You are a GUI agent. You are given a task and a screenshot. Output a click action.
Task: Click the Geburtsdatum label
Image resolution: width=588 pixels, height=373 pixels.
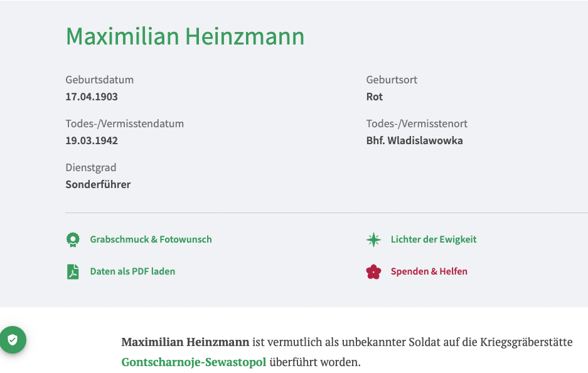pos(99,80)
